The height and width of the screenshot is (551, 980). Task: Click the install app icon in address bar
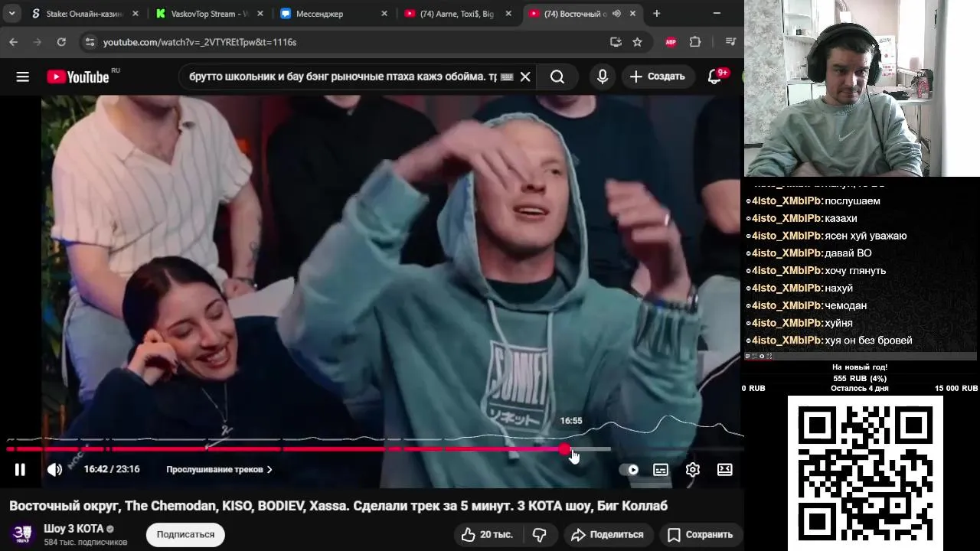coord(616,42)
